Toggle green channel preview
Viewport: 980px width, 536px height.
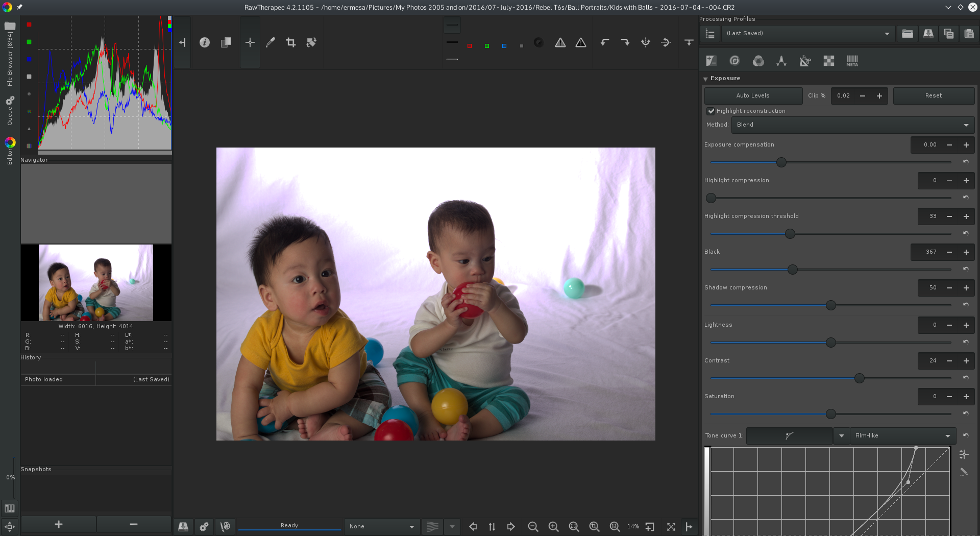[487, 46]
